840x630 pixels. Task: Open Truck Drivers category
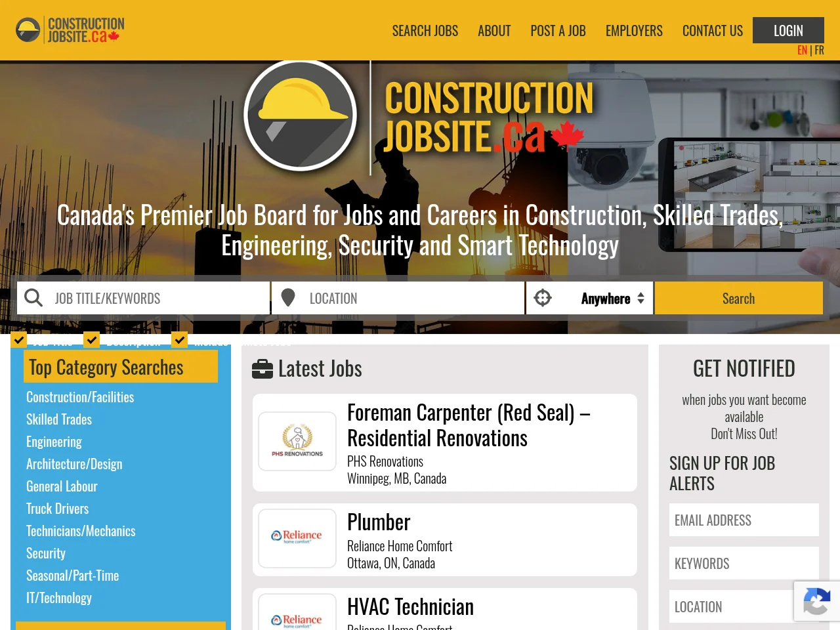point(57,509)
